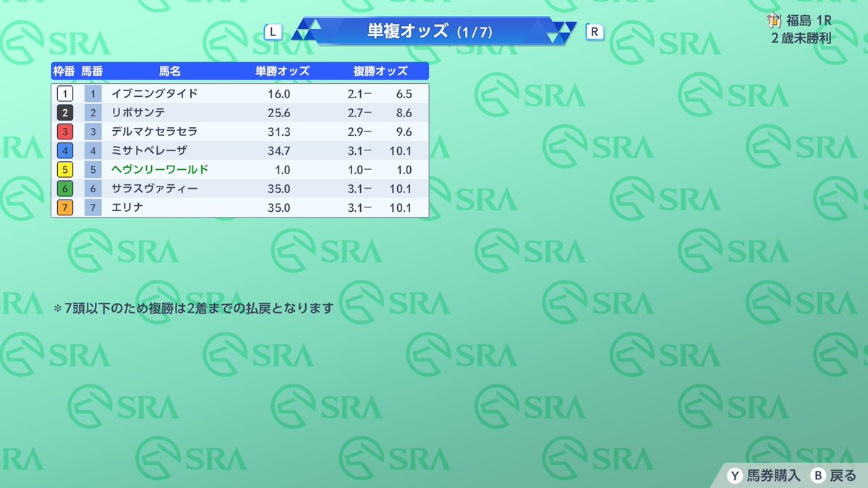868x488 pixels.
Task: Click the green frame number 6 badge
Action: click(x=65, y=189)
